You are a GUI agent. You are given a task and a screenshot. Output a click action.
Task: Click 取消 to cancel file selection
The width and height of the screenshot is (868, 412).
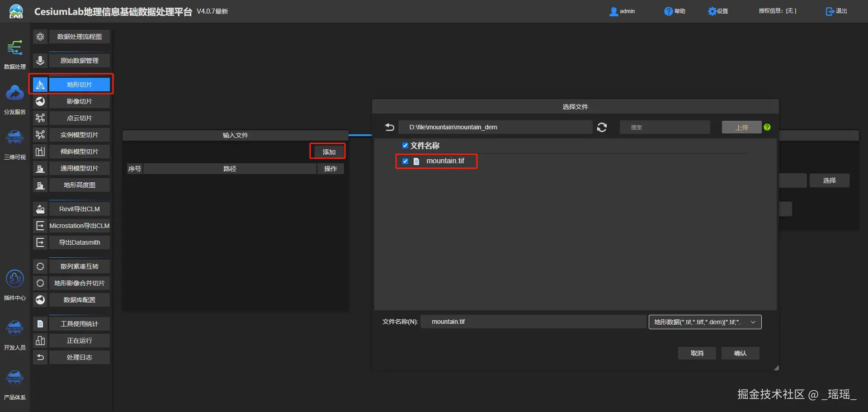[x=697, y=353]
